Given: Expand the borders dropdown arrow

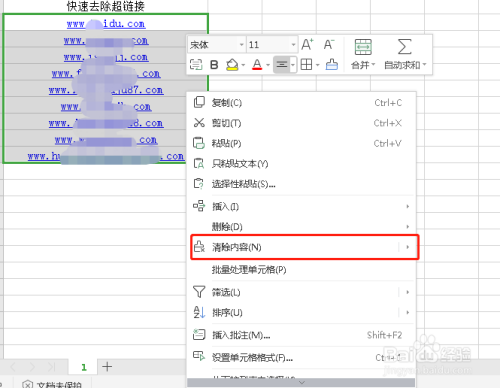Looking at the screenshot, I should 317,65.
